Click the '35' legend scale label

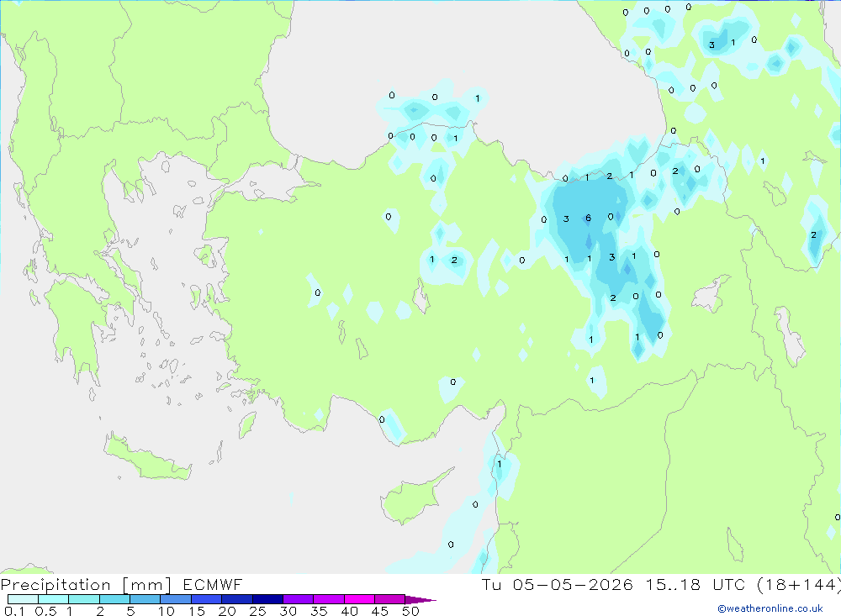click(x=319, y=611)
